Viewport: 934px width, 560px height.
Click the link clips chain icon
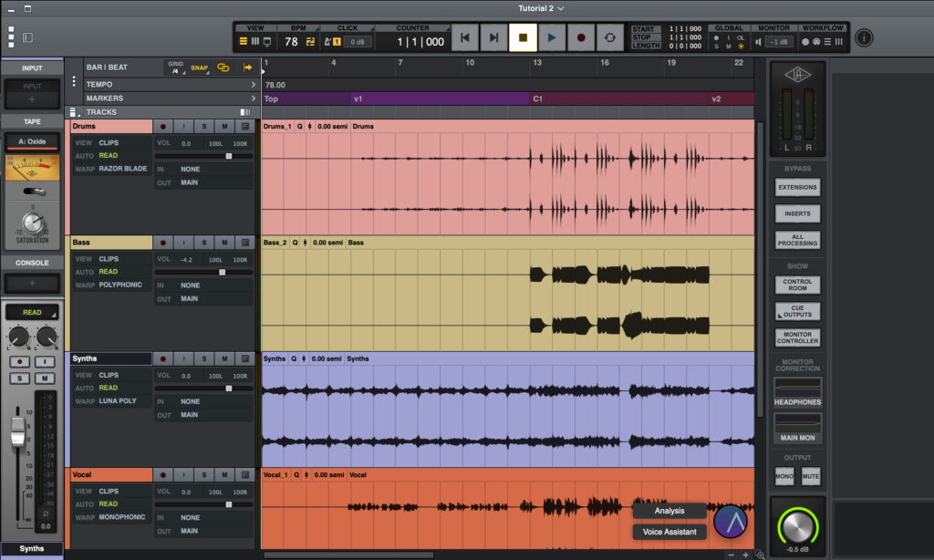tap(223, 67)
